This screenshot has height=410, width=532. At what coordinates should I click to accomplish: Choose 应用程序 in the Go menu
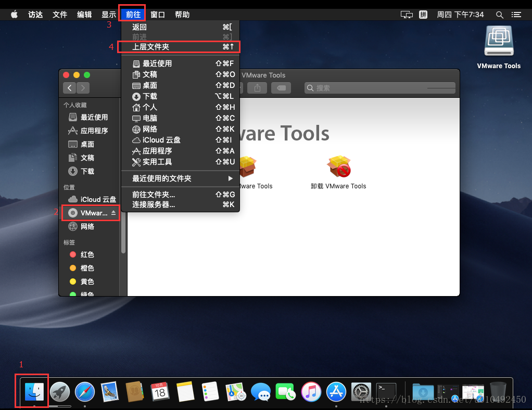181,151
